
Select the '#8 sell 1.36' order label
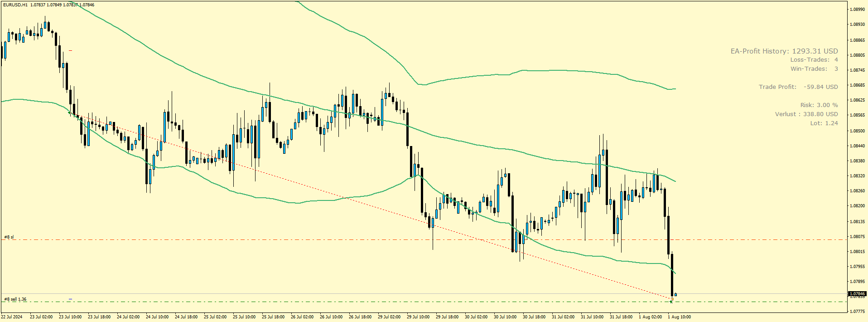coord(15,299)
